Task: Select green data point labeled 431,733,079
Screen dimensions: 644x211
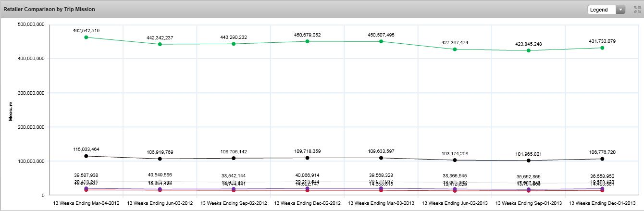Action: point(602,48)
